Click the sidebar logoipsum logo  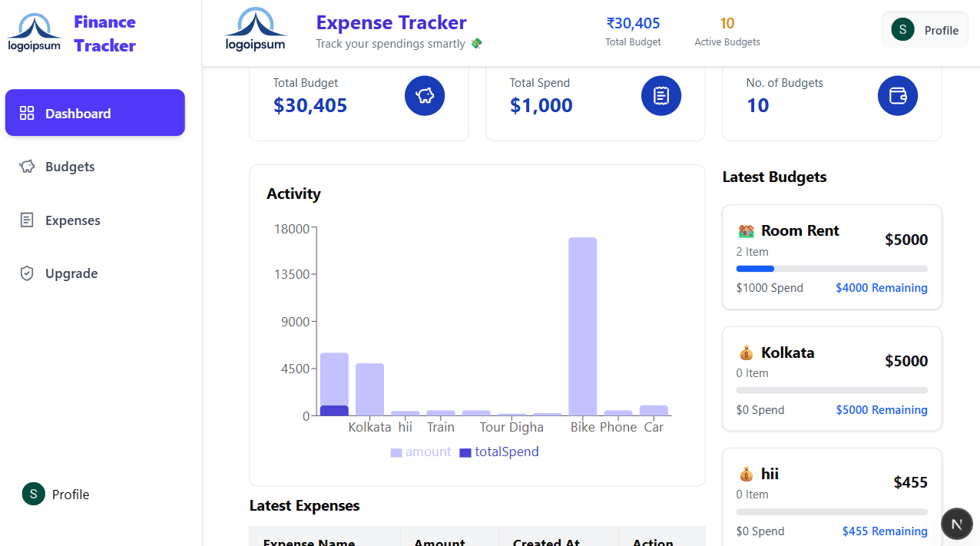pyautogui.click(x=35, y=33)
